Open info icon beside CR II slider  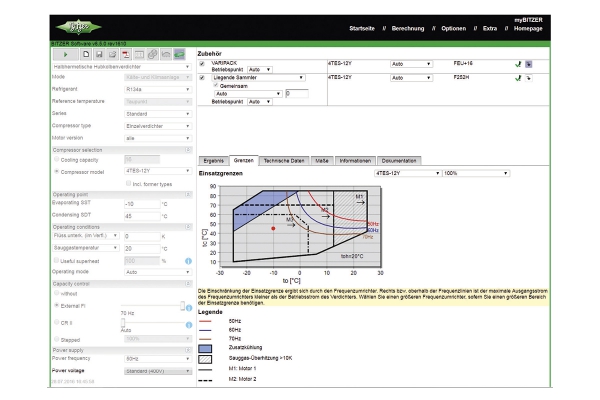coord(189,325)
